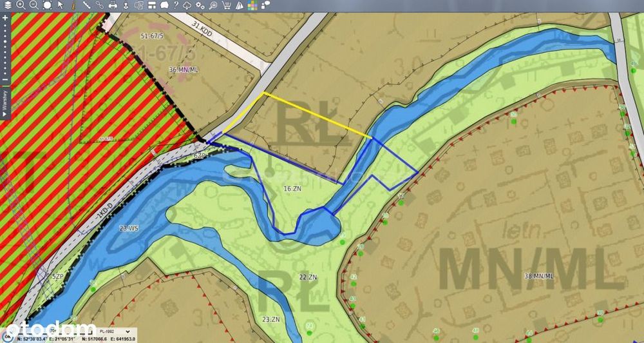Click the chain link tool icon

tap(99, 5)
